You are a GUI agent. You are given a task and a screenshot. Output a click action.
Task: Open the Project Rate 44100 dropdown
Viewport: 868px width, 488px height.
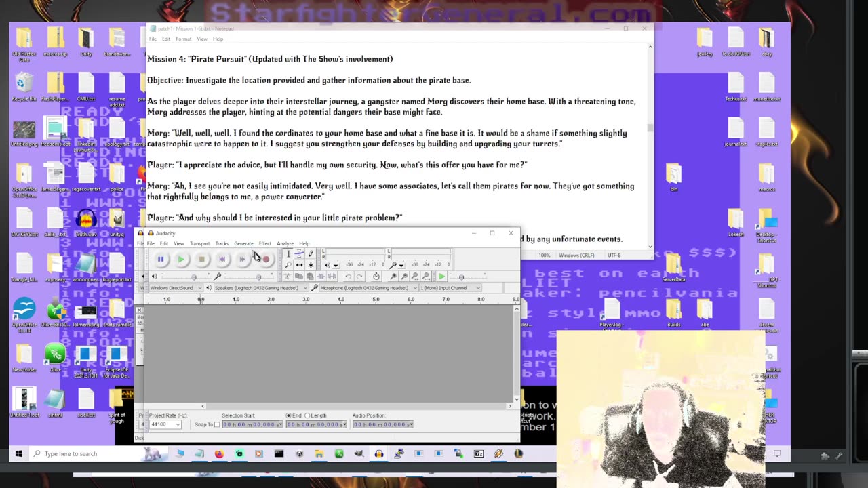coord(178,424)
